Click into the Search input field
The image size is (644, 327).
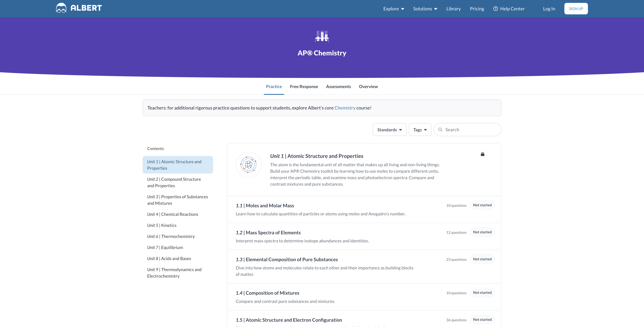(x=470, y=130)
